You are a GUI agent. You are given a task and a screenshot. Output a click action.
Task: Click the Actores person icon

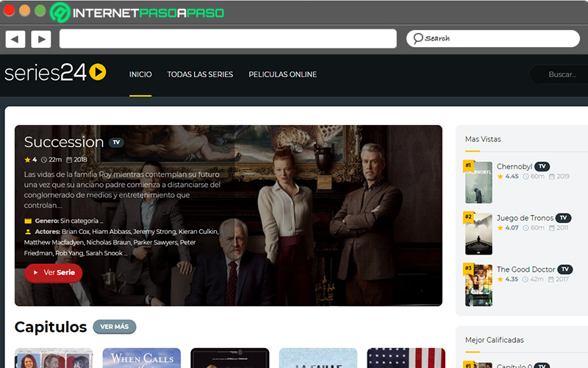point(28,232)
